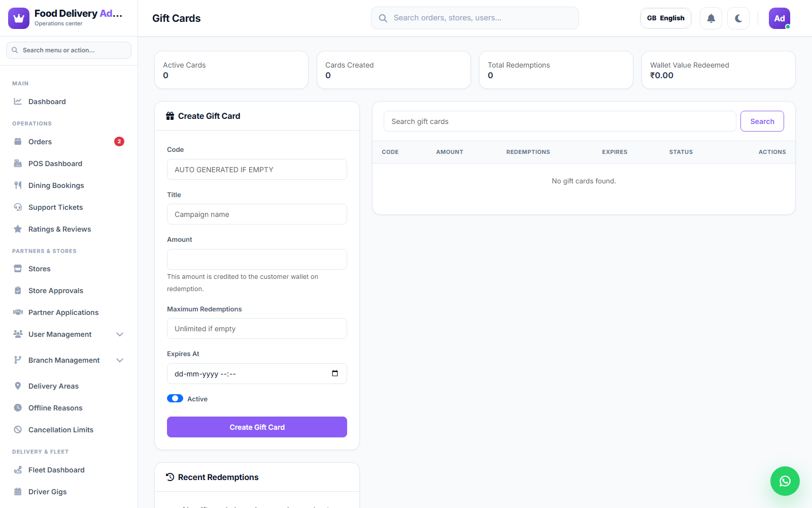Viewport: 812px width, 508px height.
Task: Click the Orders red notification badge
Action: pyautogui.click(x=119, y=142)
